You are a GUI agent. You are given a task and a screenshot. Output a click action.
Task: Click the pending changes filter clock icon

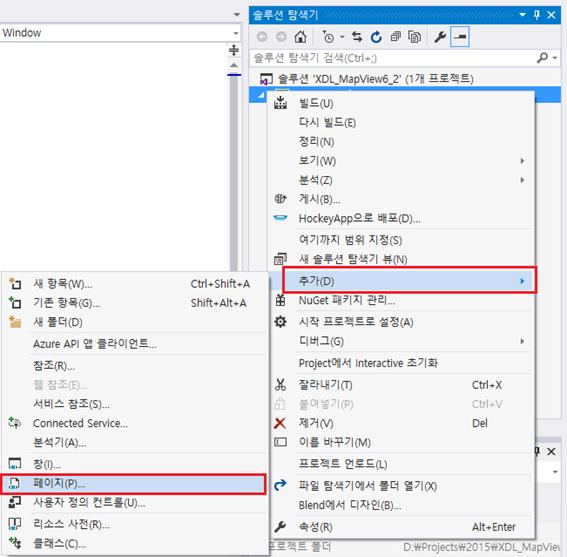pos(328,37)
